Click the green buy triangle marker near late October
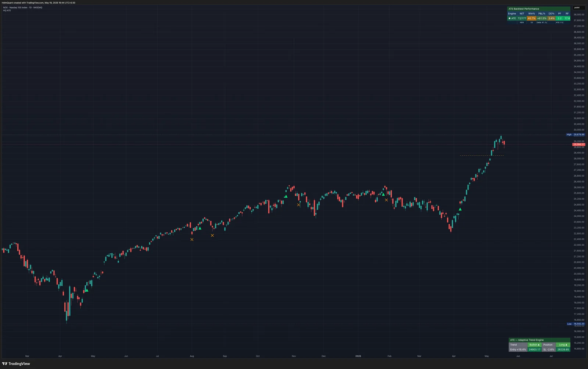 click(x=286, y=196)
